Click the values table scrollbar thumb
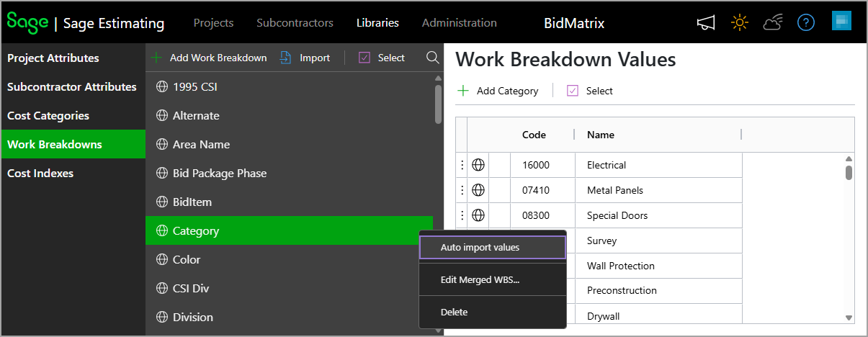This screenshot has width=868, height=337. click(x=849, y=172)
